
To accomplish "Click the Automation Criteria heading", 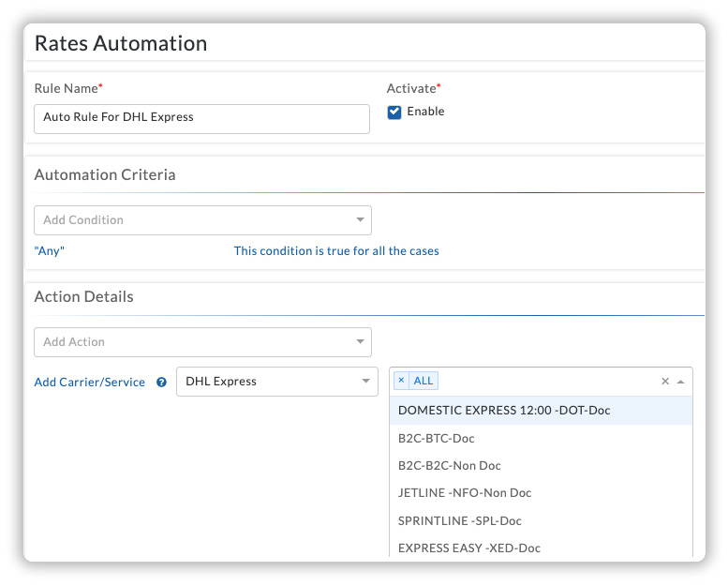I will (105, 174).
